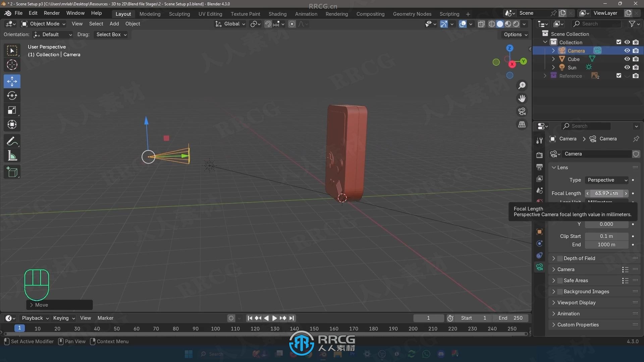This screenshot has width=644, height=362.
Task: Click the timeline Play button
Action: pos(274,318)
